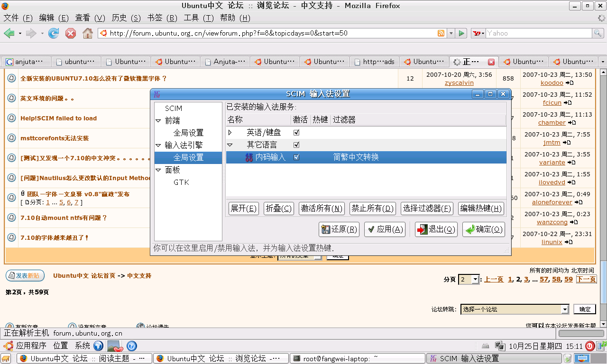Open the Yahoo search engine selector
Image resolution: width=607 pixels, height=364 pixels.
[478, 33]
